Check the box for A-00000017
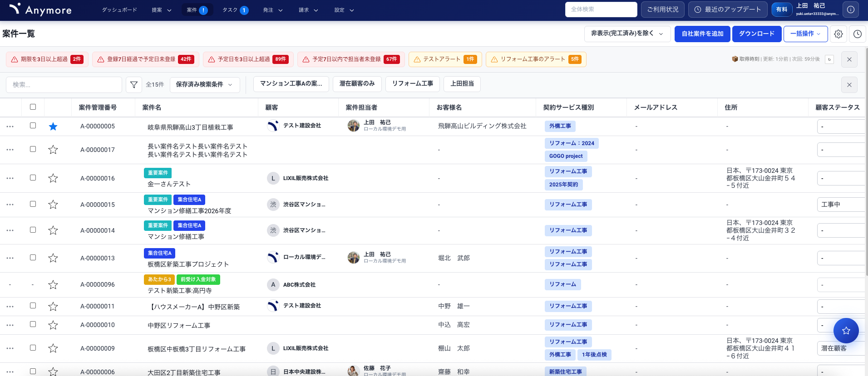 pyautogui.click(x=33, y=149)
